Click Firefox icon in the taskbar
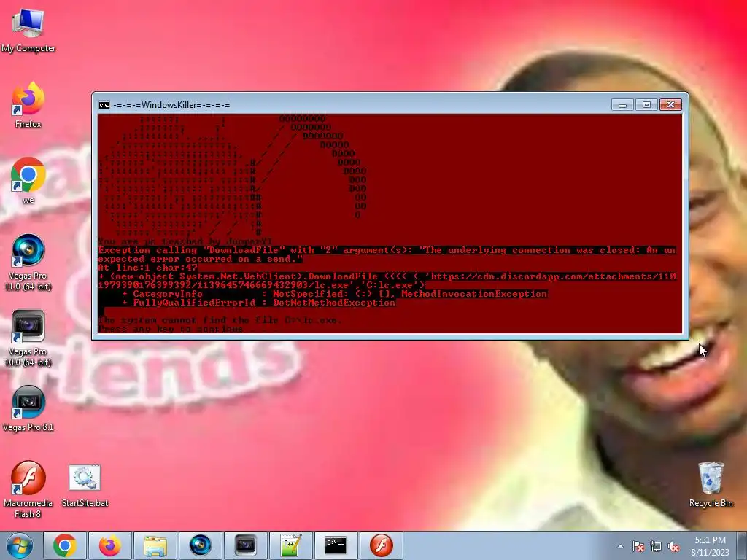The image size is (747, 560). 110,545
